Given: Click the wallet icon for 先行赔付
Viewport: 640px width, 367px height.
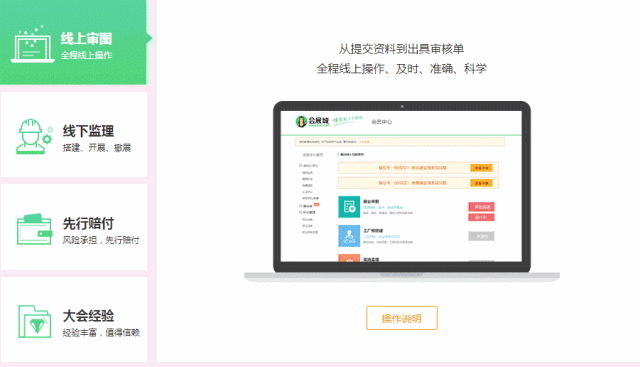Looking at the screenshot, I should pos(34,229).
